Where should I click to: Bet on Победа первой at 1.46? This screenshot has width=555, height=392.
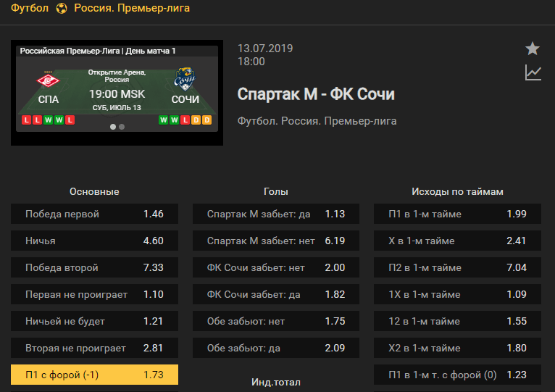click(x=94, y=214)
